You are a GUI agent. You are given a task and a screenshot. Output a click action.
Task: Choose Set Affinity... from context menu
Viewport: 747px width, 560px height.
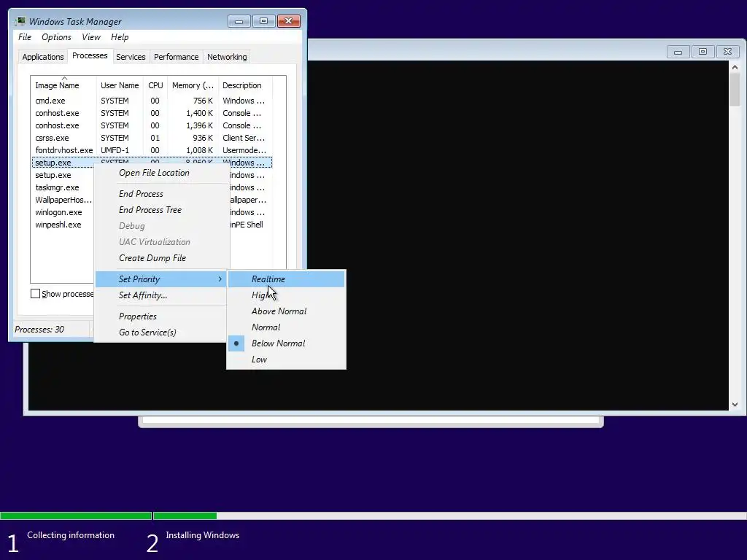161,295
